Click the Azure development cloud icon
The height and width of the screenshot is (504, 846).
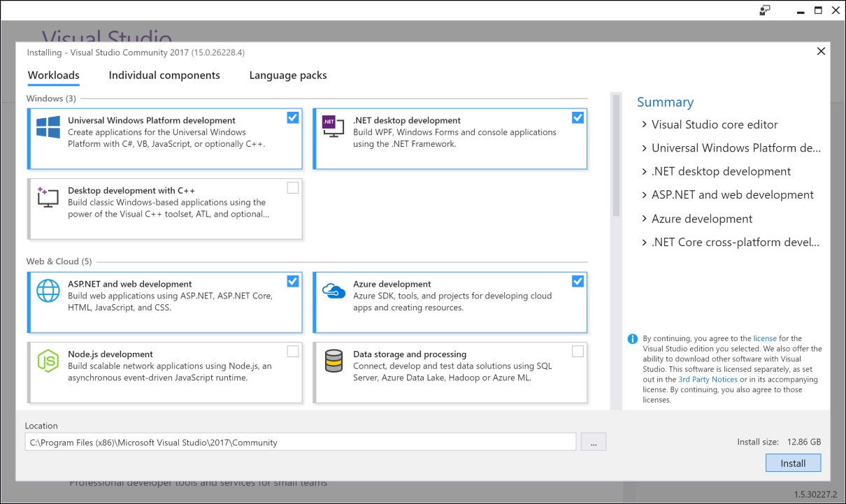334,290
